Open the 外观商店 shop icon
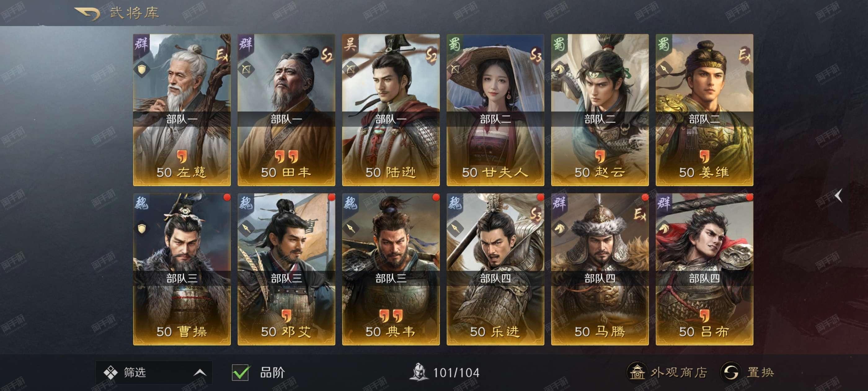The image size is (868, 391). coord(637,372)
